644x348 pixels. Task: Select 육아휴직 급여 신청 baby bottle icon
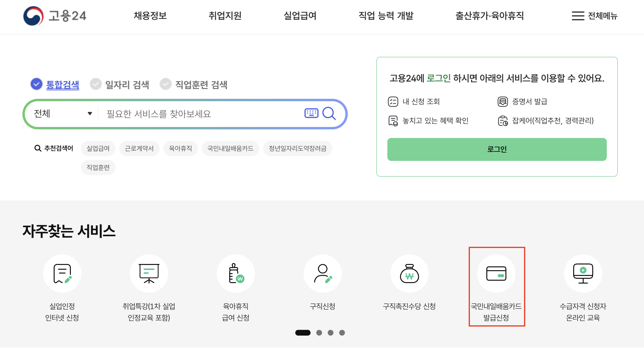[x=235, y=274]
